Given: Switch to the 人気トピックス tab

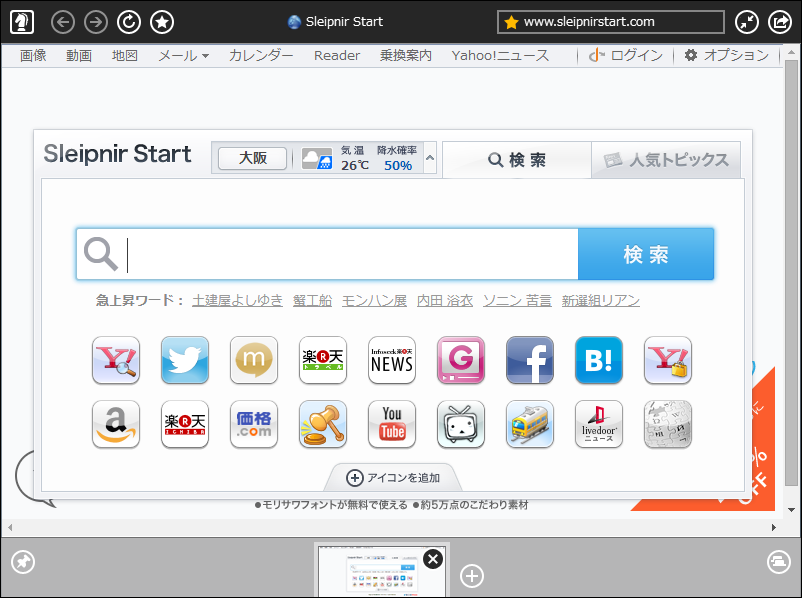Looking at the screenshot, I should tap(666, 160).
